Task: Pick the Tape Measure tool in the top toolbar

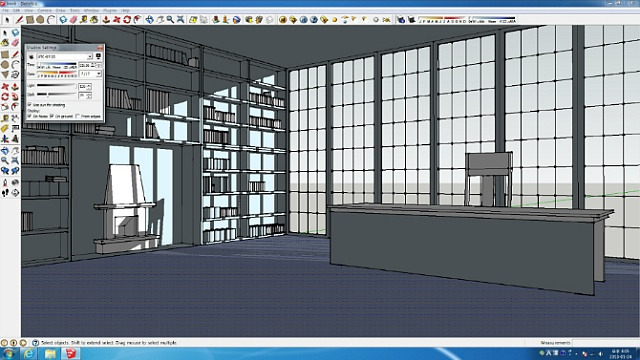Action: pos(84,19)
